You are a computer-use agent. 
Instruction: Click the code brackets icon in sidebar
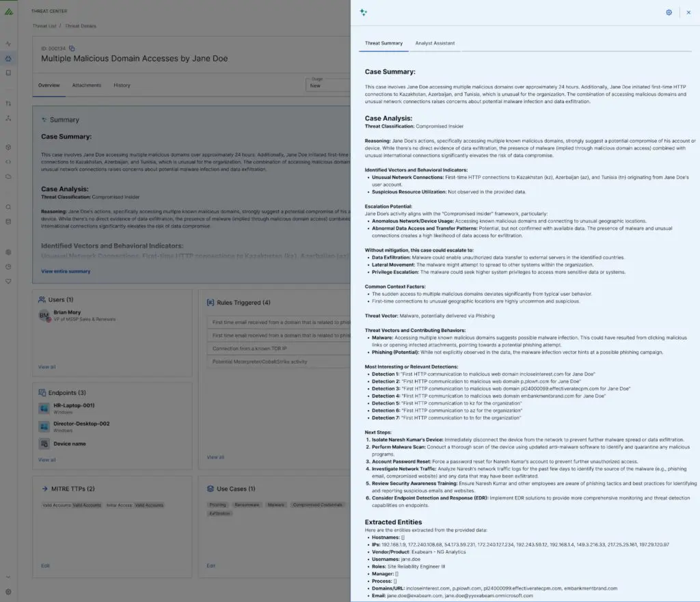click(x=8, y=162)
